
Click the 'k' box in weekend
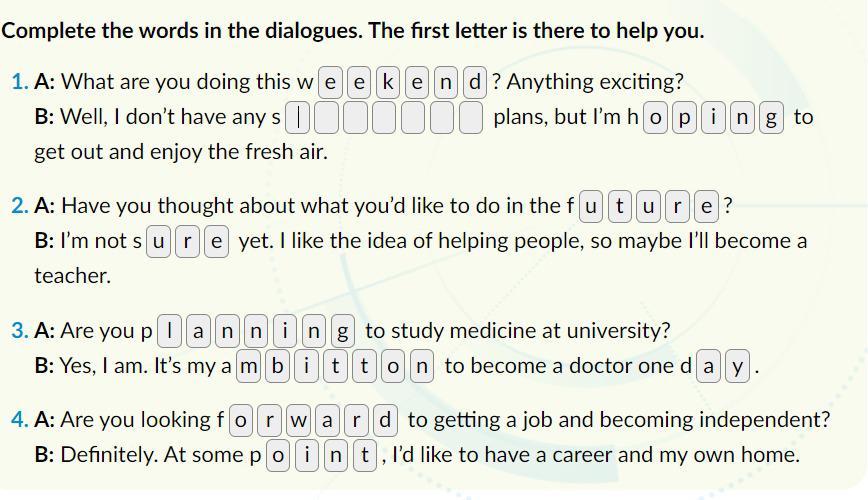[389, 82]
